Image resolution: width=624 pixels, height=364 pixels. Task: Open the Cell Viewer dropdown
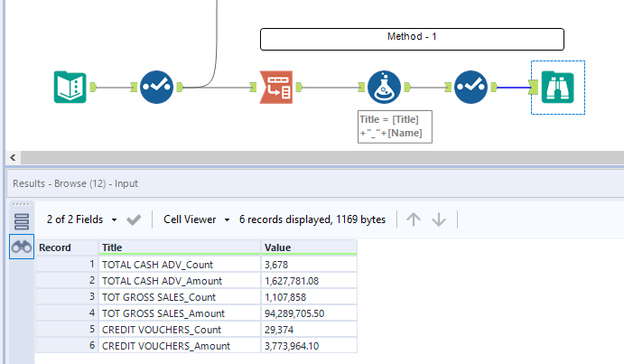pyautogui.click(x=197, y=219)
